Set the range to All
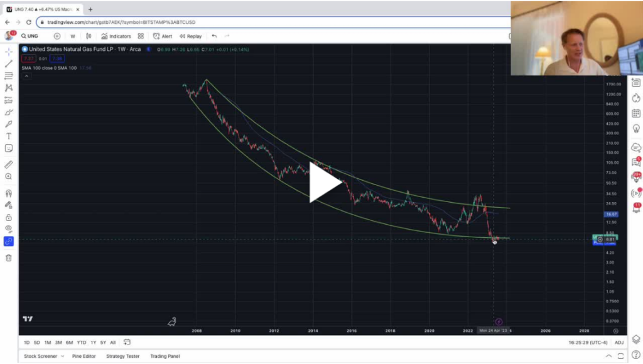Viewport: 643px width, 364px height. 113,342
